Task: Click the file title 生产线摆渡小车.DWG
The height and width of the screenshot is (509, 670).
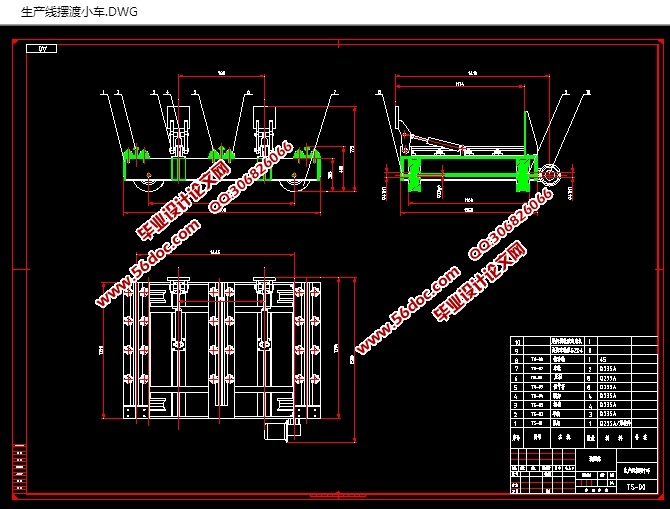Action: tap(79, 12)
